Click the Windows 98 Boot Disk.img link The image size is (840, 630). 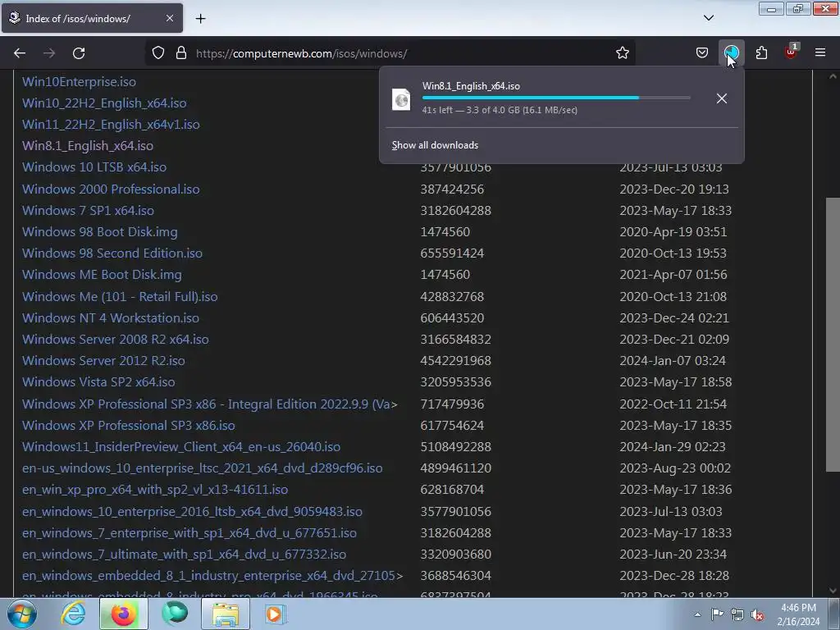coord(99,232)
